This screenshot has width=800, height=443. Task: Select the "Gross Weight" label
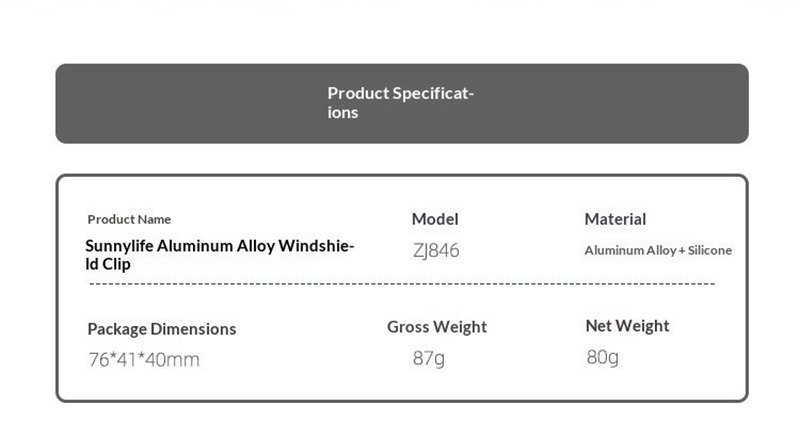coord(437,327)
